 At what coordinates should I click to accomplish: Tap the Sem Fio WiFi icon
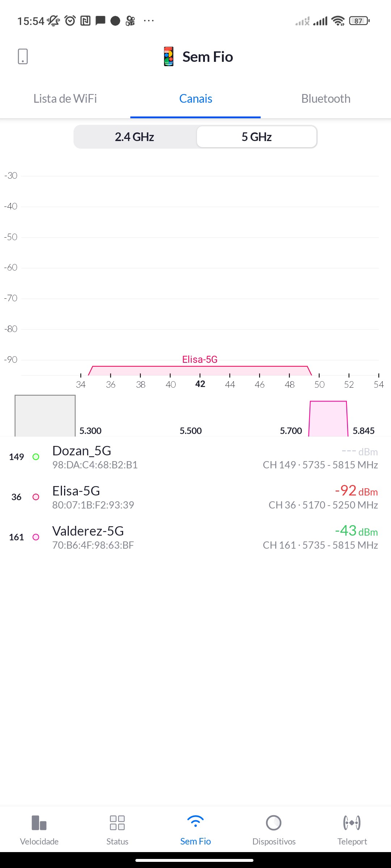click(195, 822)
